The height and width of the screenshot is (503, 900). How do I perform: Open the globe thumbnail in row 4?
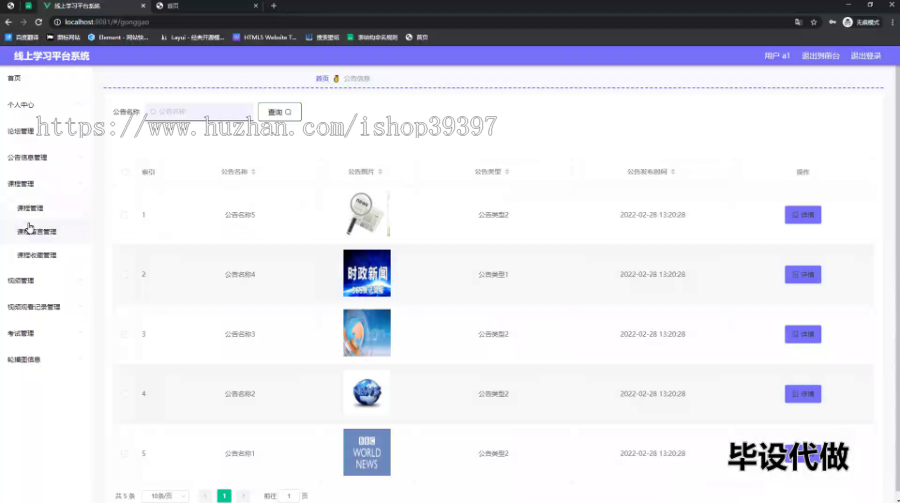click(367, 393)
